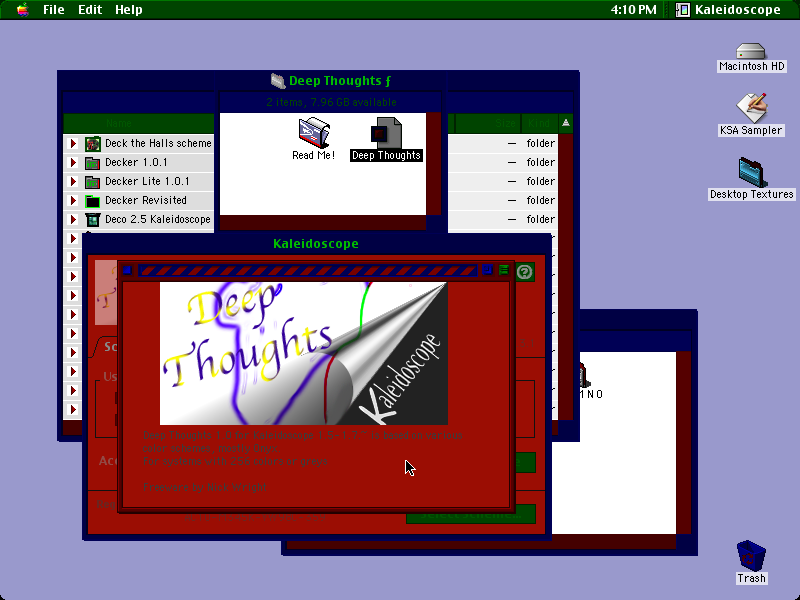Toggle the list sort order triangle button
800x600 pixels.
click(565, 123)
